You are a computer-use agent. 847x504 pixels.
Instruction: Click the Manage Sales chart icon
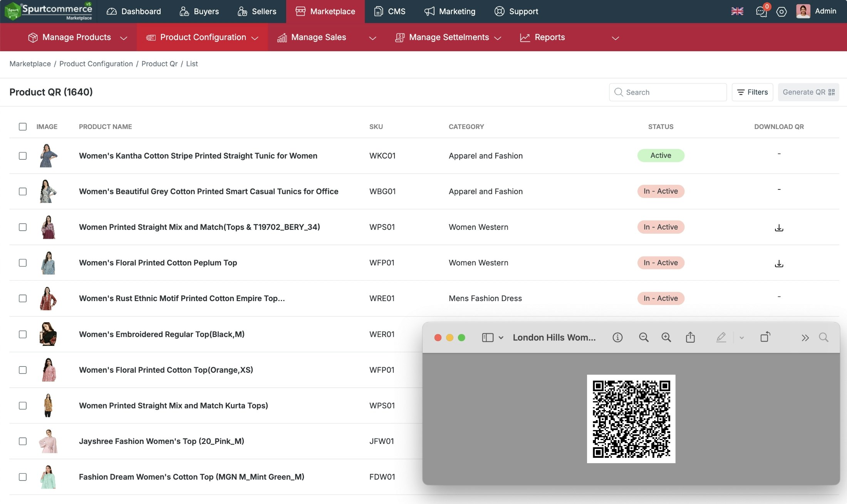click(282, 38)
